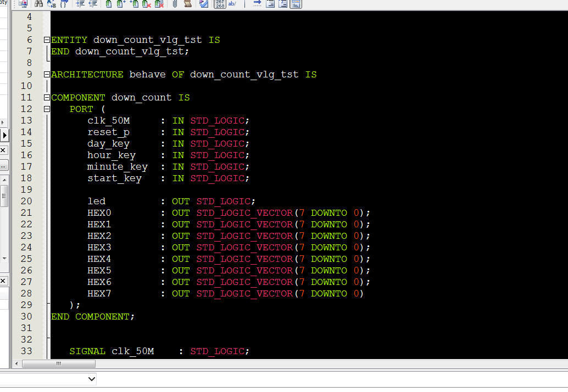Click 'start_key' on line 18
568x392 pixels.
pyautogui.click(x=114, y=178)
